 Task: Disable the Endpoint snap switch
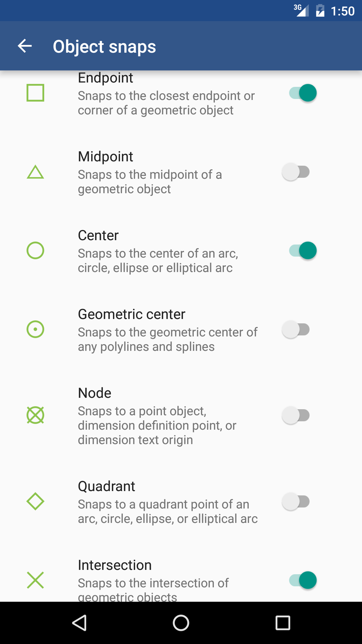click(x=303, y=93)
